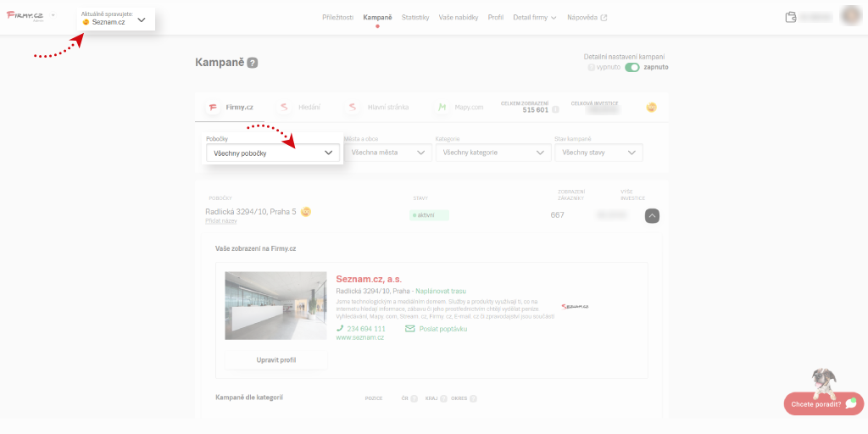The width and height of the screenshot is (868, 434).
Task: Click the info icon beside Celkem zobrazení
Action: coord(555,109)
